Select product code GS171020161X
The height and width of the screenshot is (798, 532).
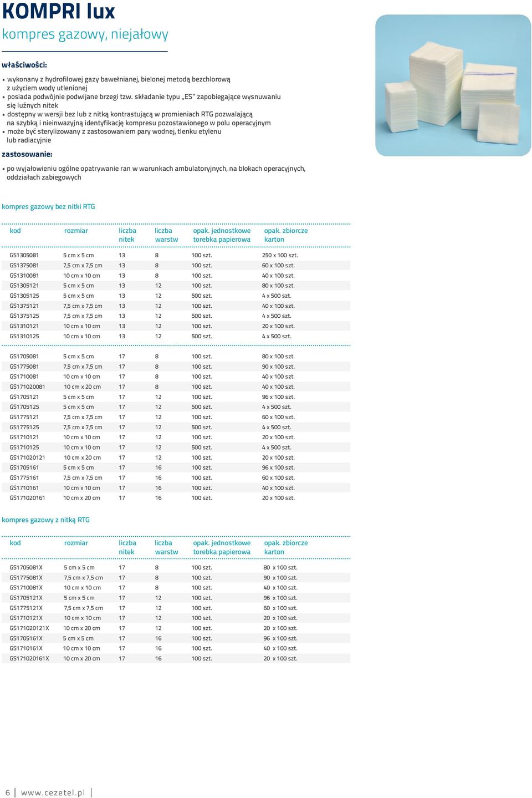pyautogui.click(x=29, y=659)
